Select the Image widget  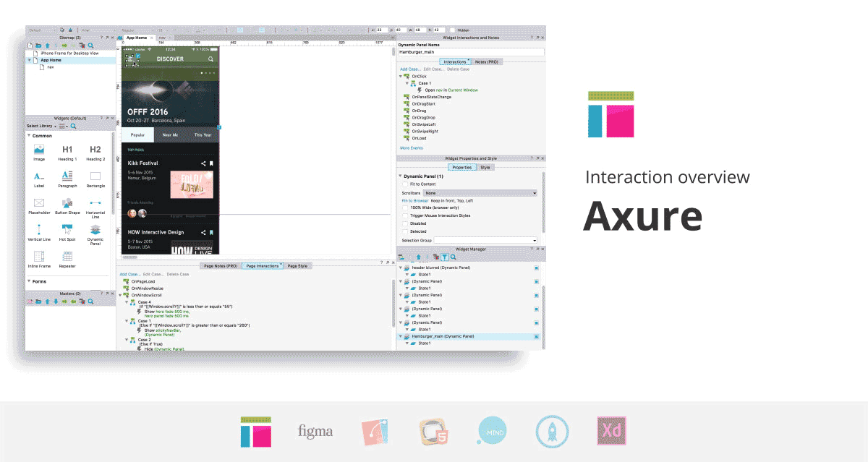click(39, 153)
